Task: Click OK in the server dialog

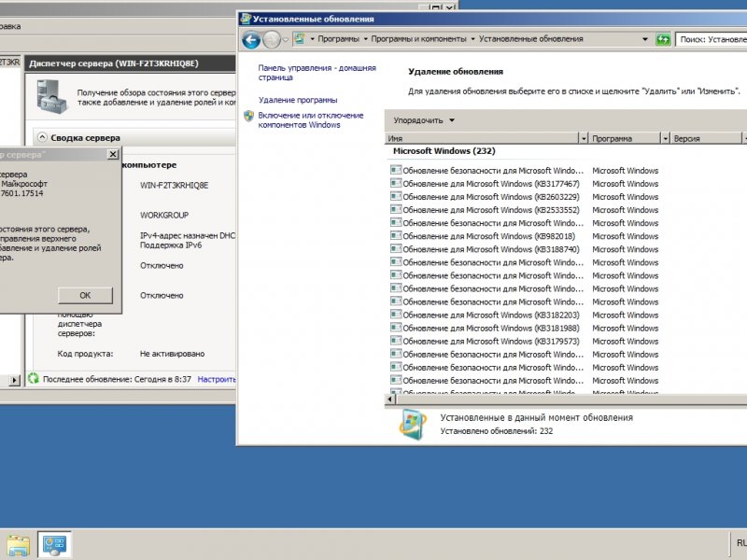Action: pos(85,295)
